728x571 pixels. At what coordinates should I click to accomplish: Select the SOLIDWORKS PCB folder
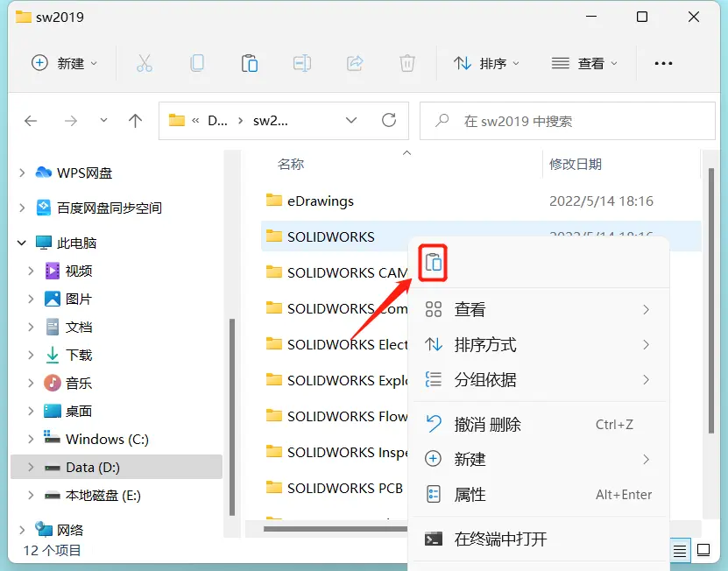click(335, 488)
